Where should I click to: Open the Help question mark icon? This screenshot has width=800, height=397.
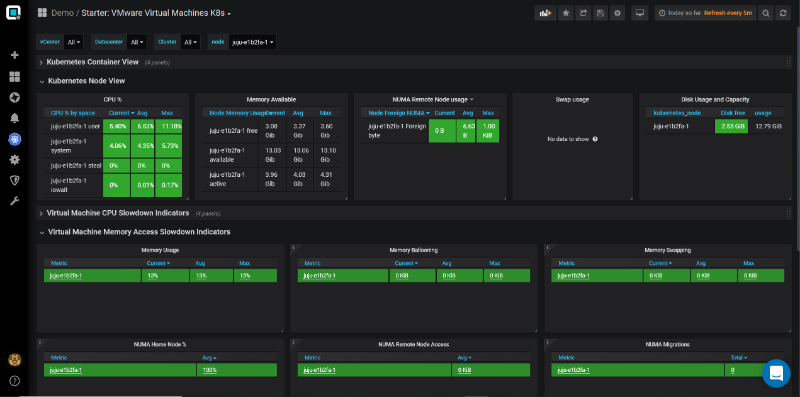pos(14,381)
